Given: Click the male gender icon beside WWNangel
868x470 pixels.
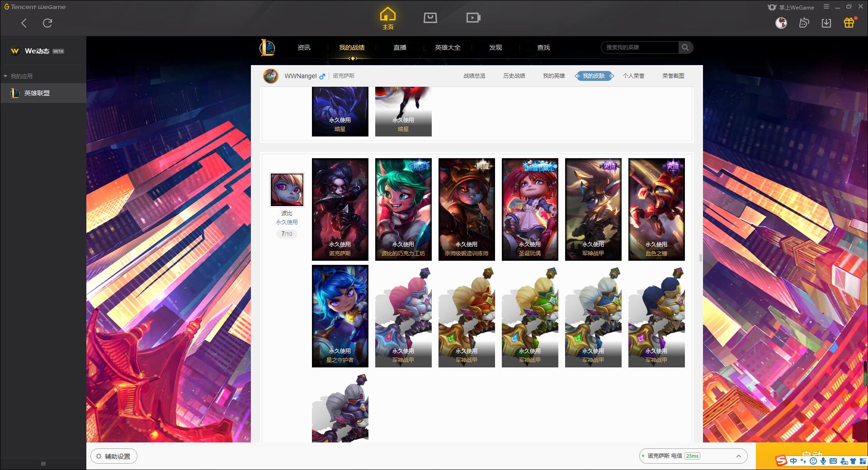Looking at the screenshot, I should pos(322,76).
